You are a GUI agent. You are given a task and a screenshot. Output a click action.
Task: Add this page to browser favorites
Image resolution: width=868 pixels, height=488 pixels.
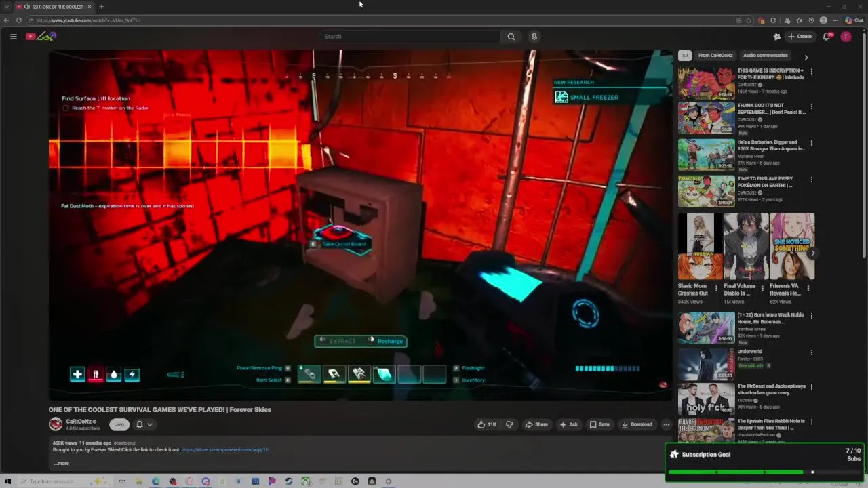[749, 20]
